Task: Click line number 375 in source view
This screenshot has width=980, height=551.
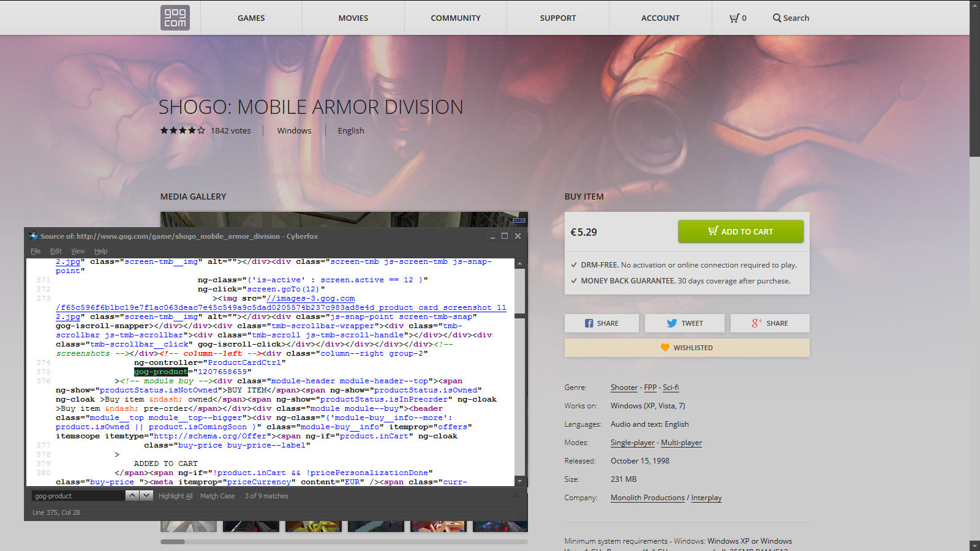Action: pos(43,372)
